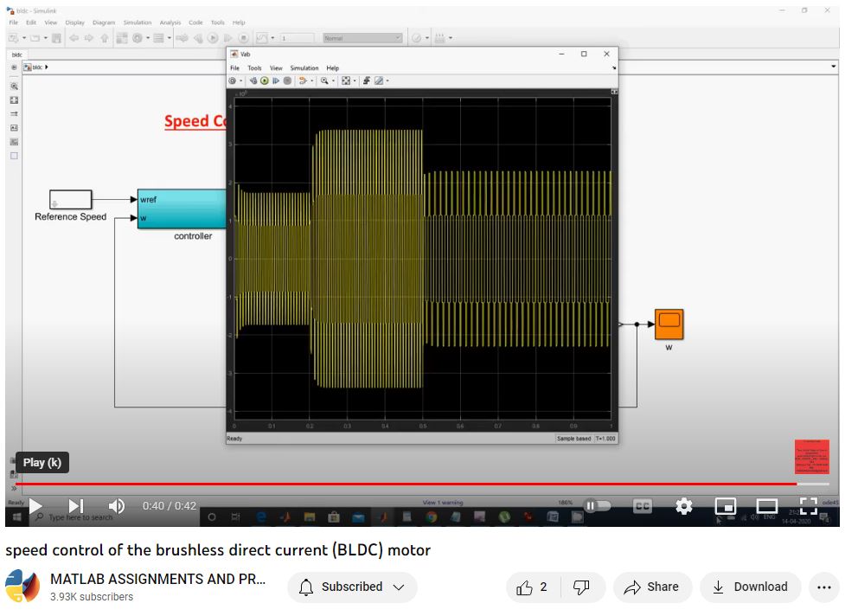The width and height of the screenshot is (845, 616).
Task: Toggle the autoplay switch
Action: click(597, 506)
